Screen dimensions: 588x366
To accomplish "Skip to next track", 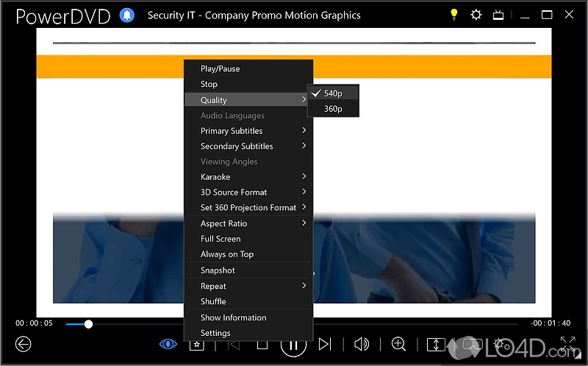I will [x=325, y=344].
